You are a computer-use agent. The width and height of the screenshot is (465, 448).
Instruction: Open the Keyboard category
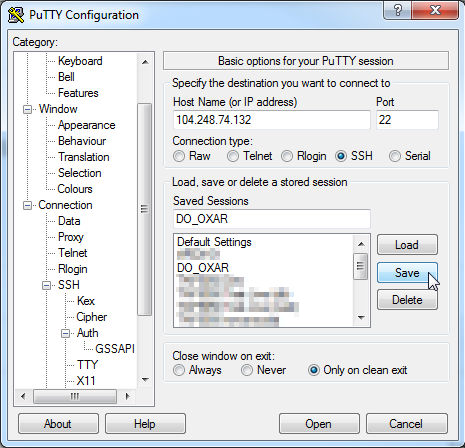click(x=80, y=61)
